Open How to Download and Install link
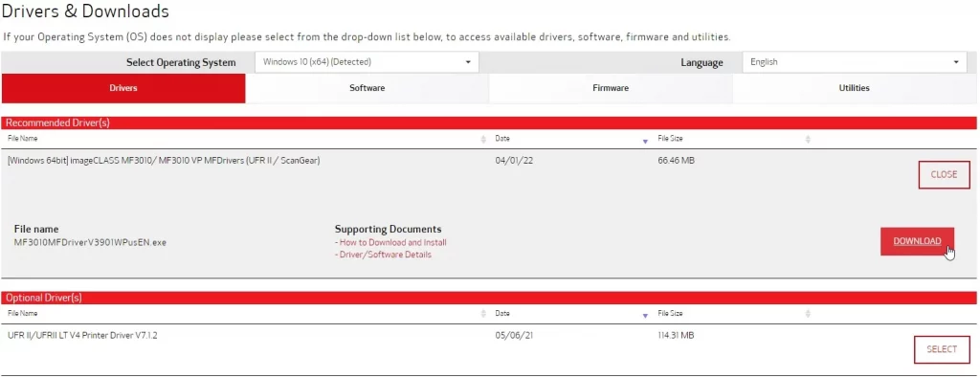Screen dimensions: 980x378 pyautogui.click(x=390, y=242)
